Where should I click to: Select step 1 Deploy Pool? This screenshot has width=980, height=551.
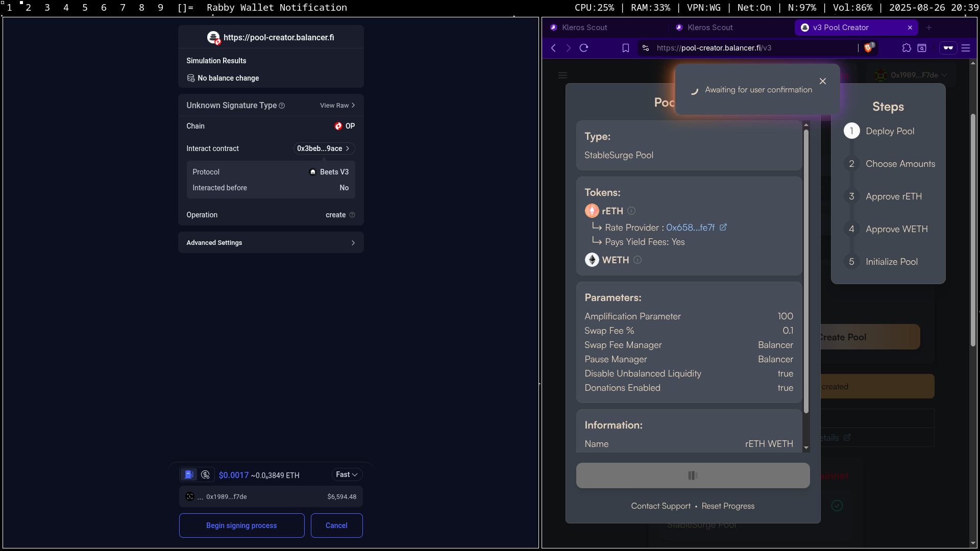tap(879, 131)
